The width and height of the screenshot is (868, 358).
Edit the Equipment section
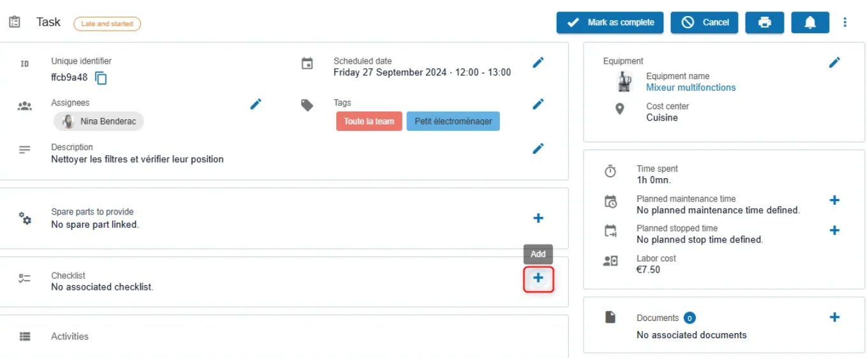coord(834,63)
